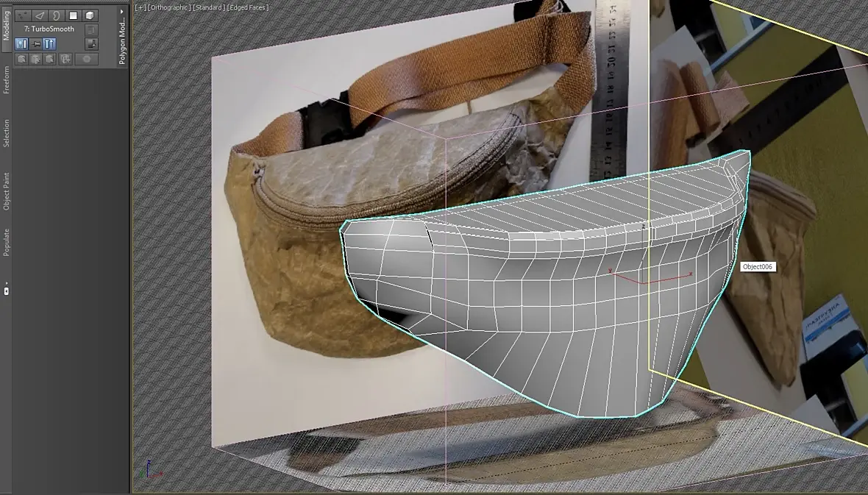The height and width of the screenshot is (495, 868).
Task: Toggle Show End Result button
Action: [x=49, y=43]
